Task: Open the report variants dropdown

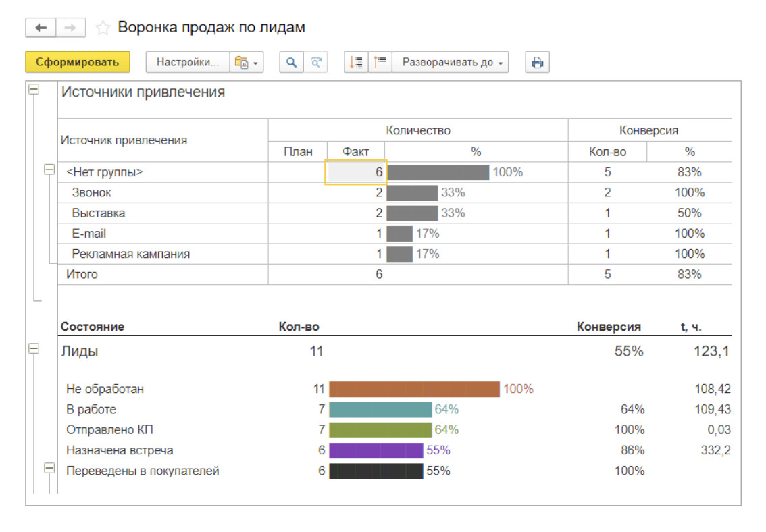Action: point(247,63)
